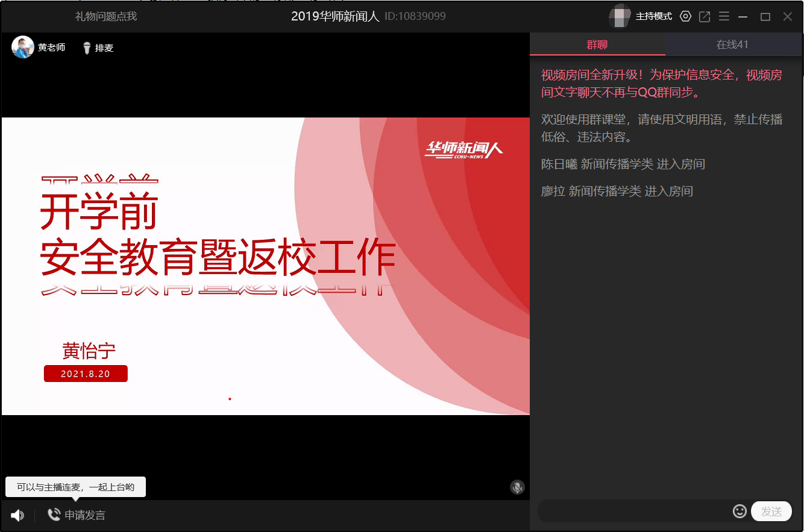Pop out the room with the external window icon
804x532 pixels.
point(705,16)
